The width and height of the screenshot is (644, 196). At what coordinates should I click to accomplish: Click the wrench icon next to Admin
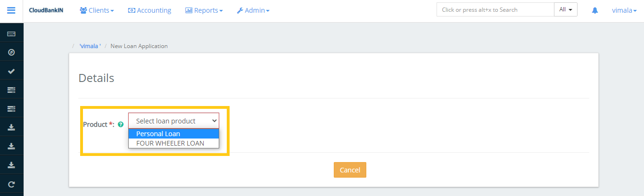click(240, 10)
